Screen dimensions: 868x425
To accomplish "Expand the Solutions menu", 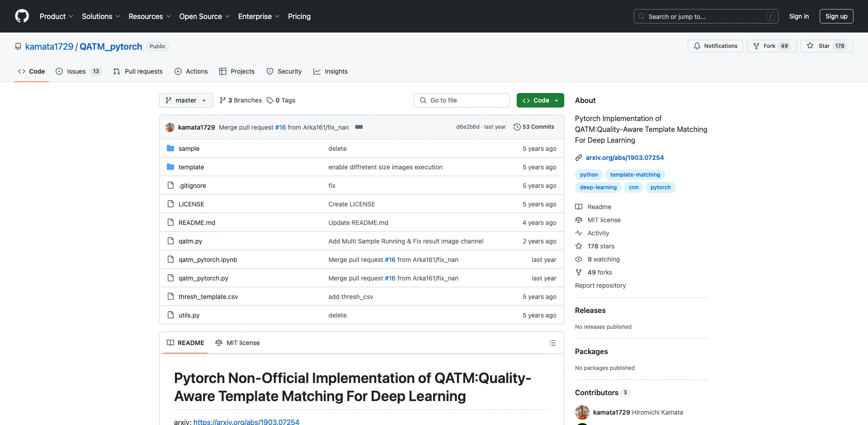I will coord(101,16).
